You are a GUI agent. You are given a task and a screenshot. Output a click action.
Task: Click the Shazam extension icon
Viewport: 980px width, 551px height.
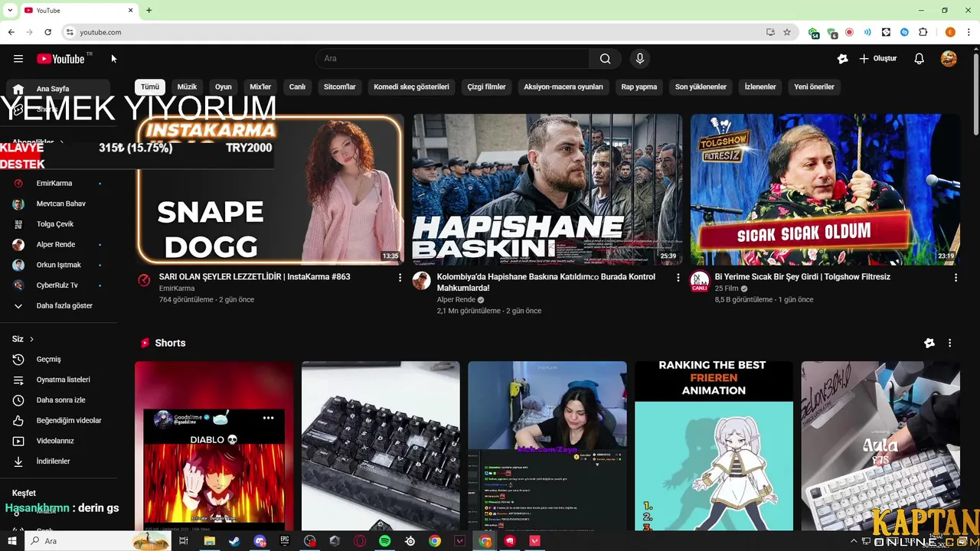904,32
